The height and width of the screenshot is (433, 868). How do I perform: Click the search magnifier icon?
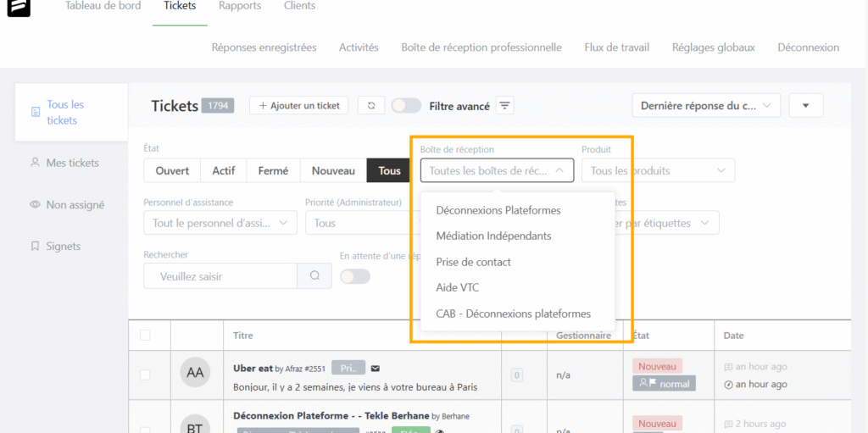pos(314,275)
